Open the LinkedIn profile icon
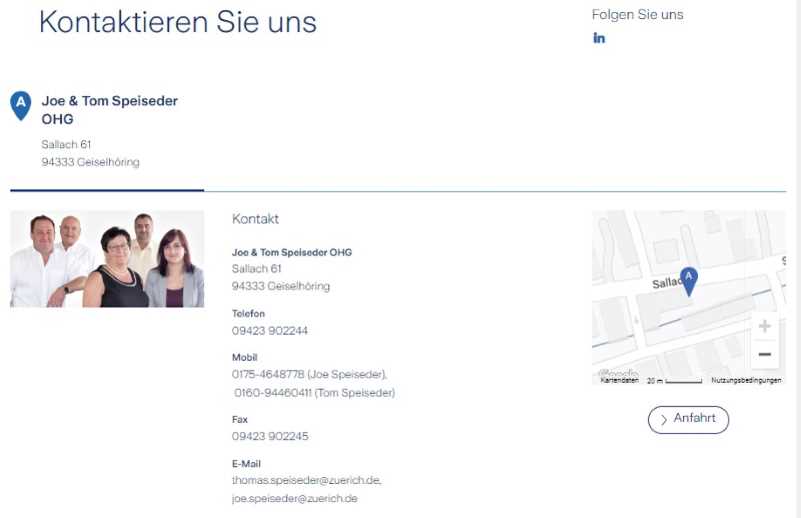This screenshot has width=801, height=518. tap(599, 38)
